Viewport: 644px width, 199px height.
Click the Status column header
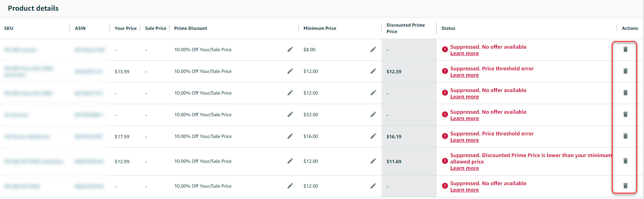[x=448, y=28]
